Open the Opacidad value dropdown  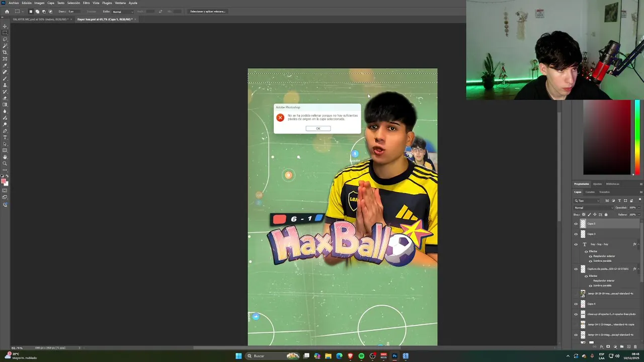pos(639,208)
